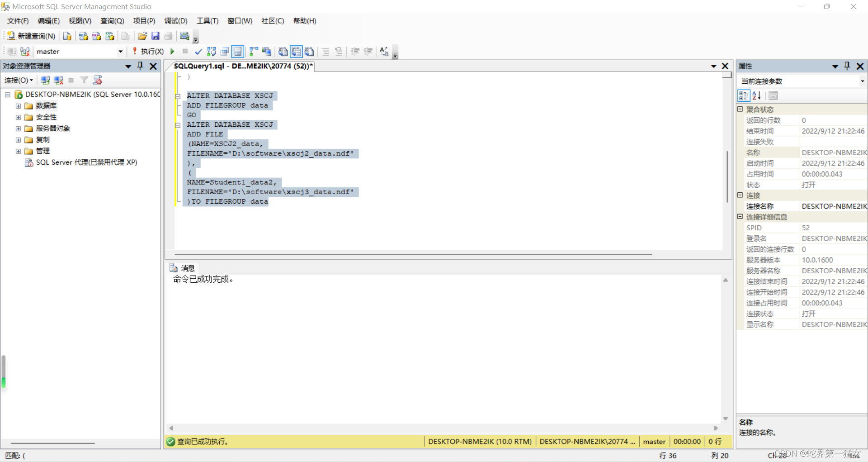Click the Save icon on the toolbar
The height and width of the screenshot is (462, 868).
pos(156,36)
